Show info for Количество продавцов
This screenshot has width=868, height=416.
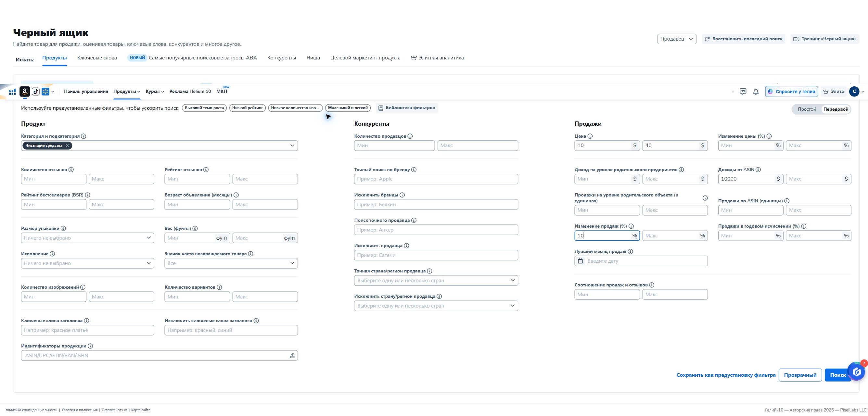[410, 136]
